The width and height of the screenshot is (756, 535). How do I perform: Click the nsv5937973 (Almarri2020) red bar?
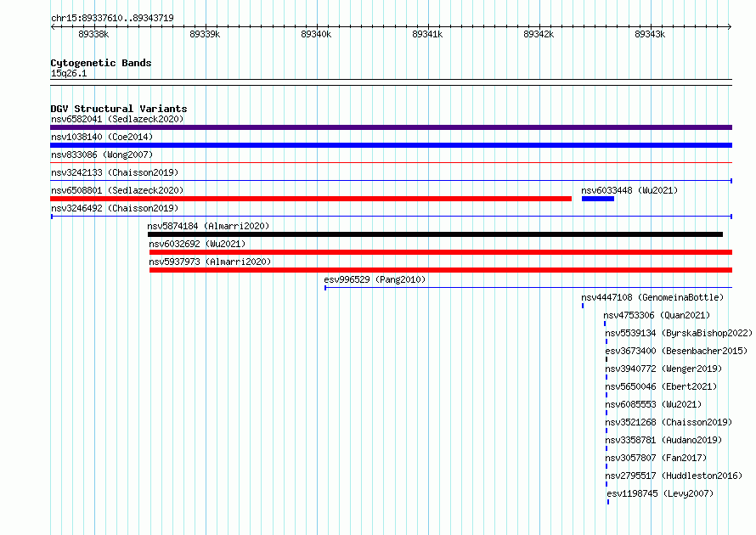441,270
